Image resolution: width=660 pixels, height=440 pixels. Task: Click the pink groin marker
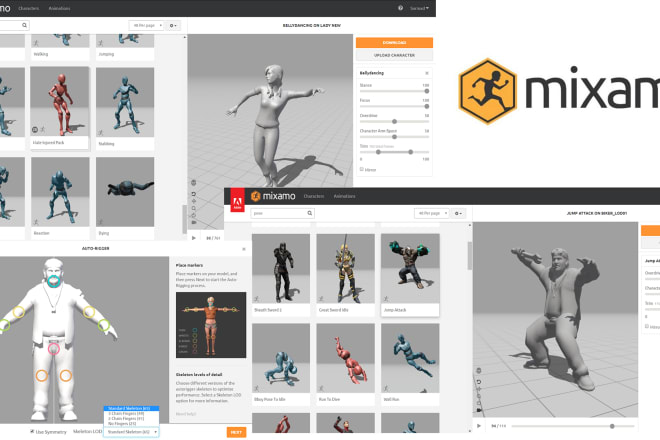(x=53, y=349)
